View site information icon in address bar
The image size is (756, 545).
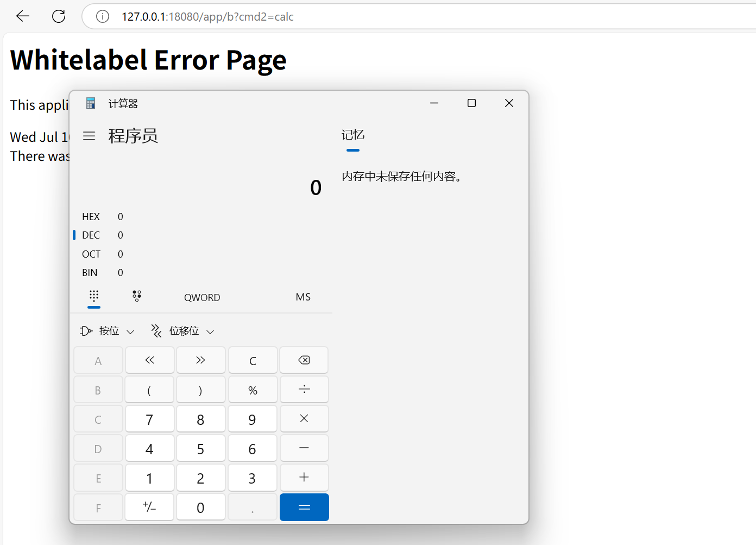102,17
